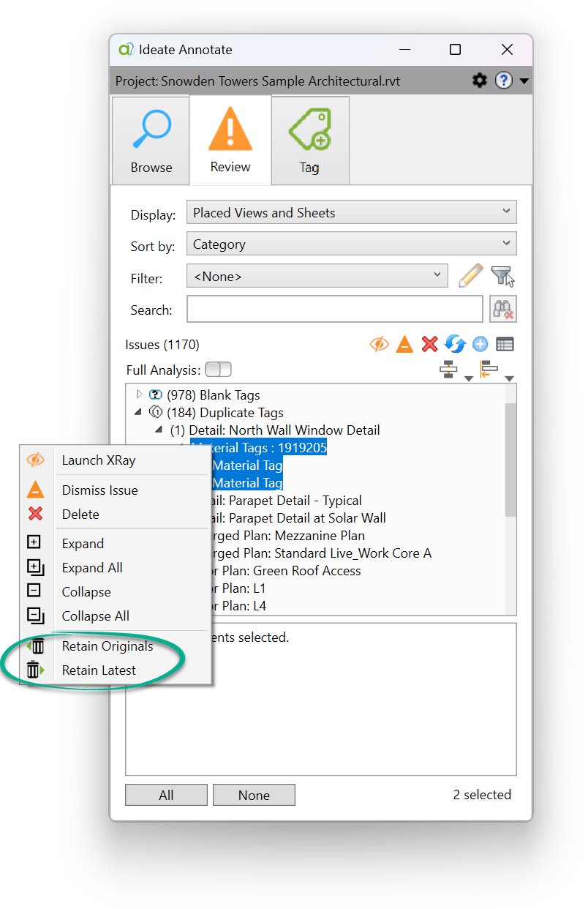Open the Browse tab
The image size is (588, 909).
coord(151,140)
